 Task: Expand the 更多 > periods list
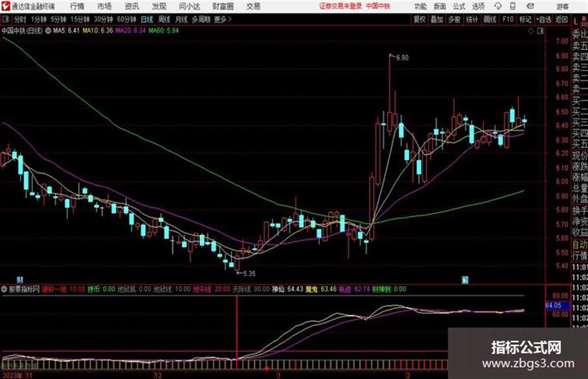tap(223, 19)
